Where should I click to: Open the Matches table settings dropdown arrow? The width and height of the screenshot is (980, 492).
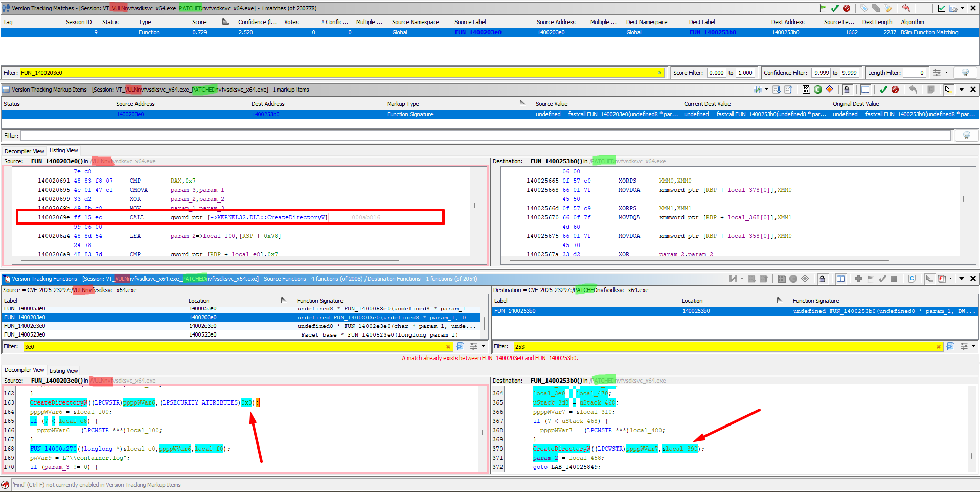point(962,8)
